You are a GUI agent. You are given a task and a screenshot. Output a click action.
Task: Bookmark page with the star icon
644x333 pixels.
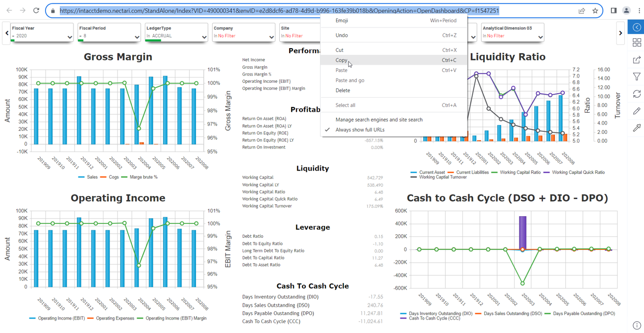tap(595, 11)
